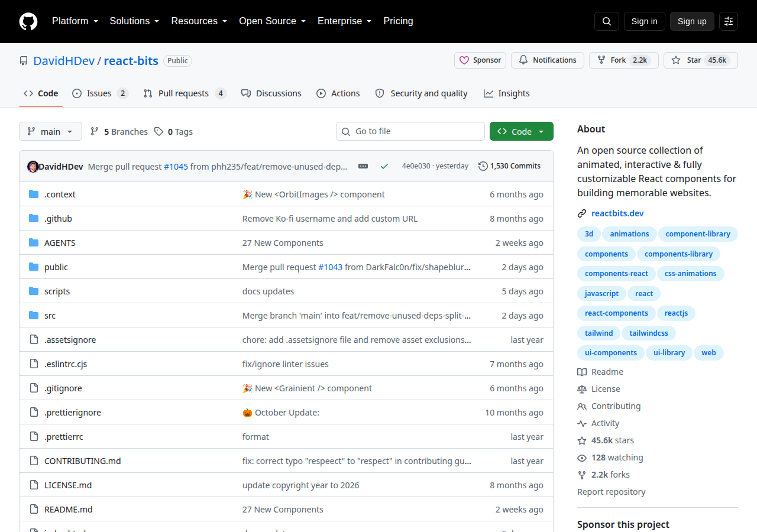Open the Insights tab
The height and width of the screenshot is (532, 757).
click(x=507, y=93)
